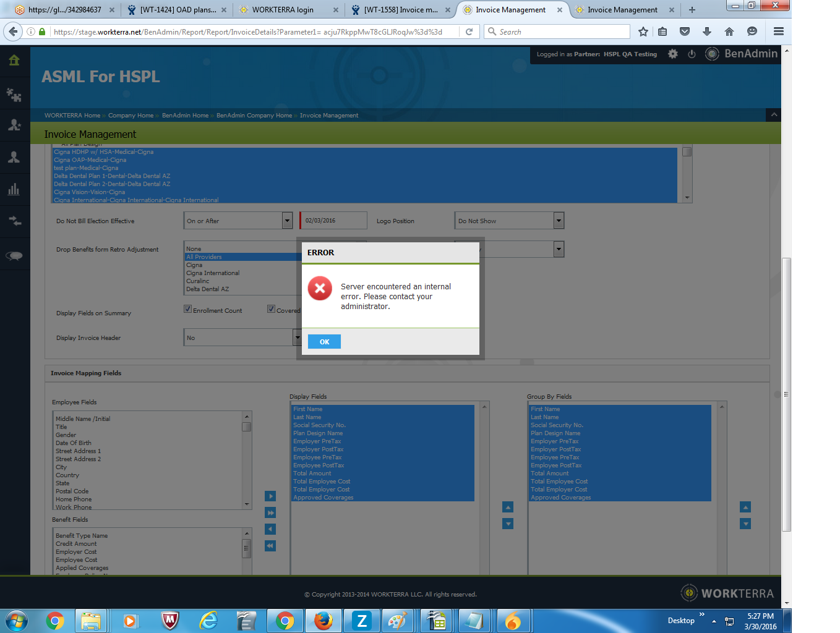Move Group By Fields item up
This screenshot has width=840, height=633.
tap(745, 507)
